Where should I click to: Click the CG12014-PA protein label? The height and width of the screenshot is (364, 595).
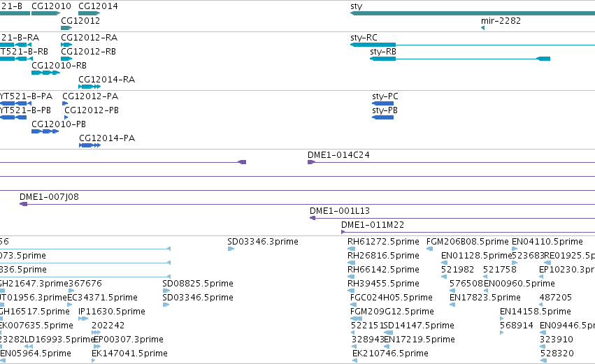pos(107,138)
